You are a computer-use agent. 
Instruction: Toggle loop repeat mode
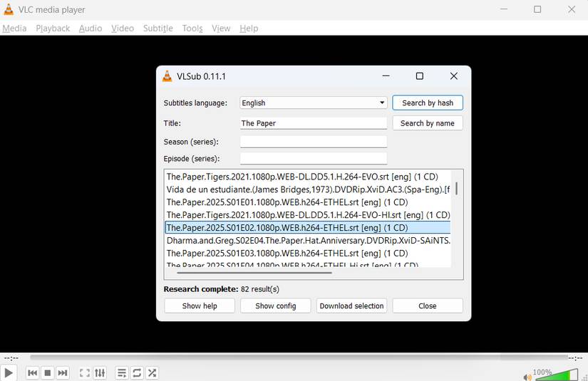click(x=137, y=372)
